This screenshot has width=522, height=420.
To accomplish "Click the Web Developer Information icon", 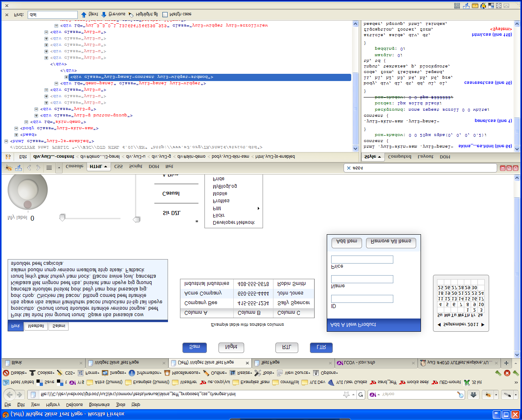I will pyautogui.click(x=132, y=373).
